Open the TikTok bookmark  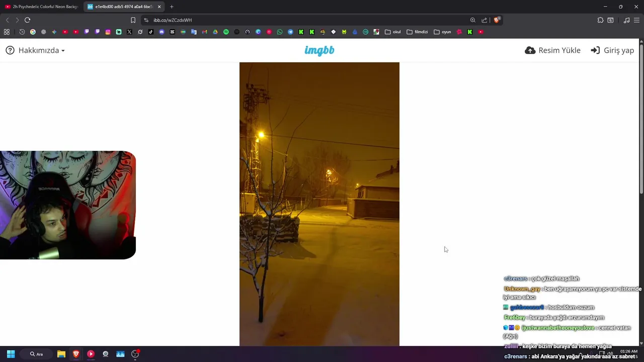tap(151, 32)
